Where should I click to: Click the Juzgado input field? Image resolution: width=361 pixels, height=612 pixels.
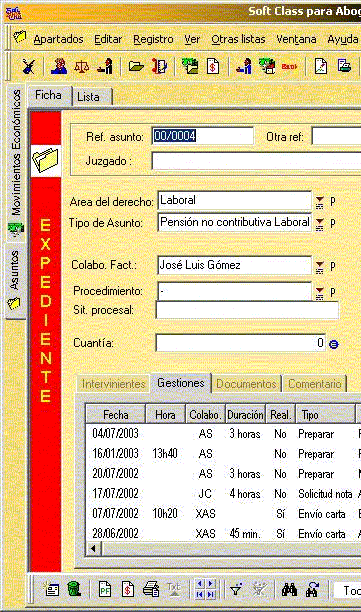[256, 161]
